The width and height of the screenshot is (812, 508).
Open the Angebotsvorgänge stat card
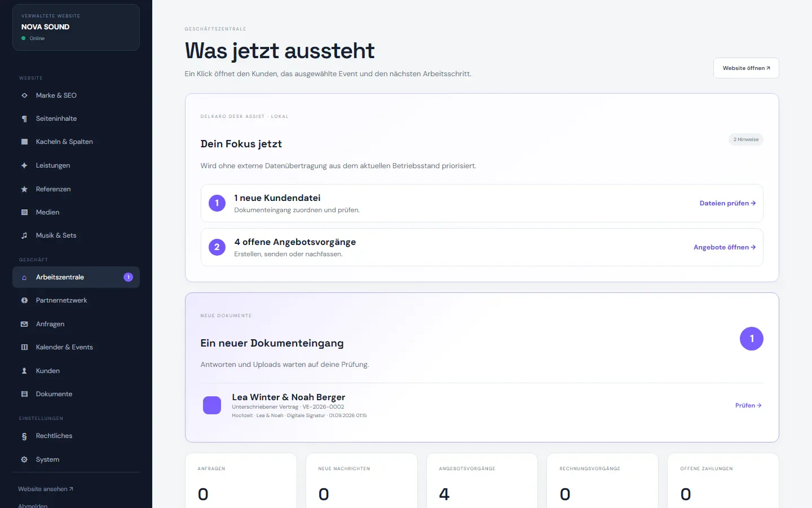coord(482,480)
